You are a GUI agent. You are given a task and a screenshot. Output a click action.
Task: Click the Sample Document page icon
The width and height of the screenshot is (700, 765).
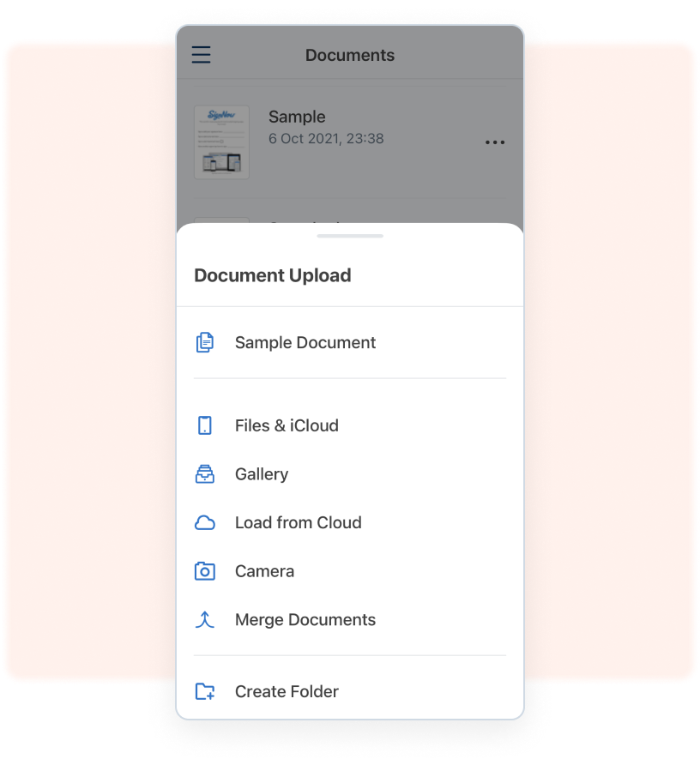(204, 343)
